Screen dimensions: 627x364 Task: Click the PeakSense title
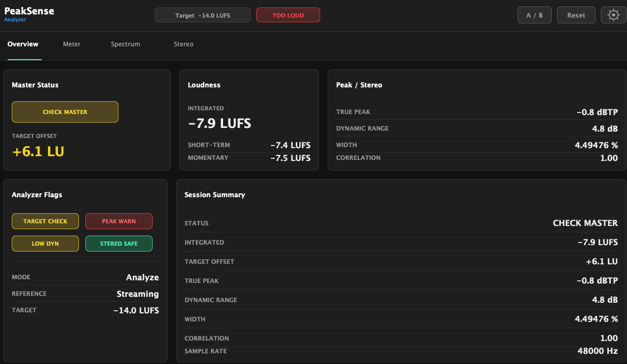coord(29,11)
